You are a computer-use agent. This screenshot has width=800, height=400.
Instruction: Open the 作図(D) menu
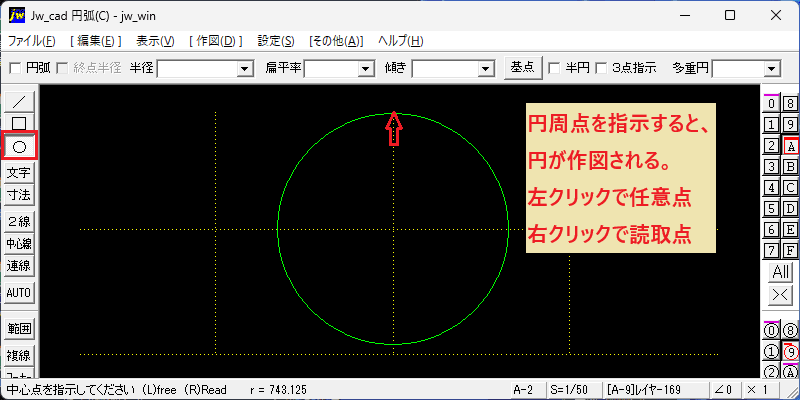[x=216, y=41]
